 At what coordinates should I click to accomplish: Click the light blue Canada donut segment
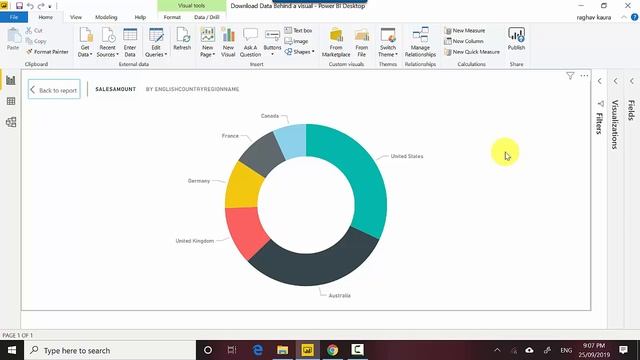coord(292,140)
